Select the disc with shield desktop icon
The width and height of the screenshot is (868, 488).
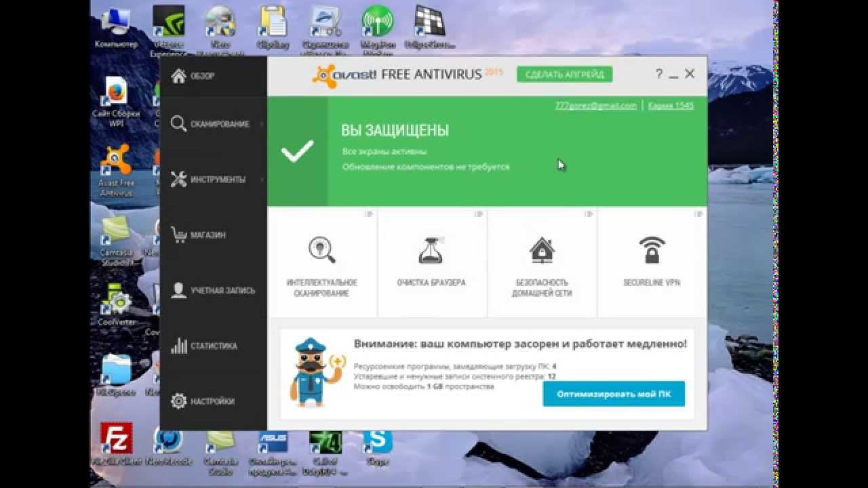[220, 30]
